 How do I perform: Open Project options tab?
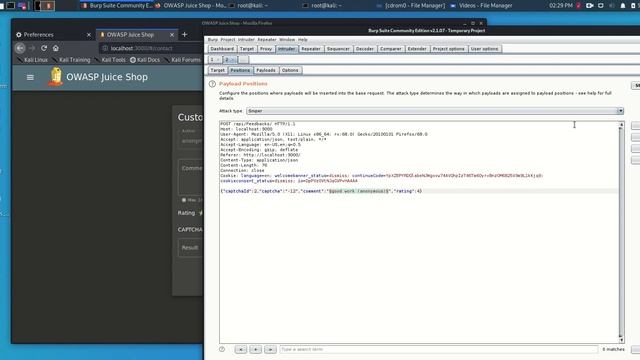[x=449, y=49]
